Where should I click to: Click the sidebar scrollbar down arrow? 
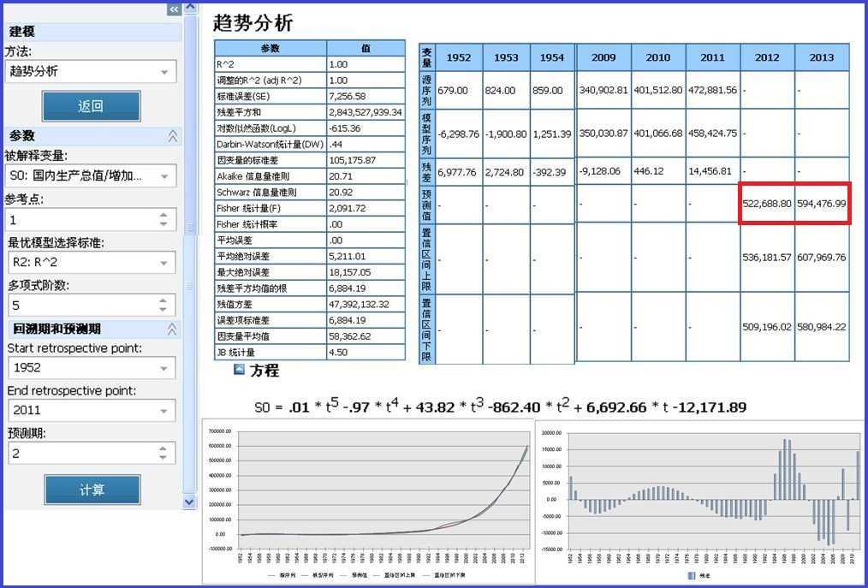coord(189,502)
